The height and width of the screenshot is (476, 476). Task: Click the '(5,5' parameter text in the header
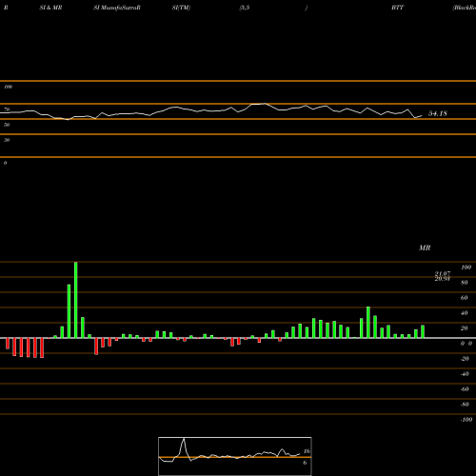pos(245,8)
